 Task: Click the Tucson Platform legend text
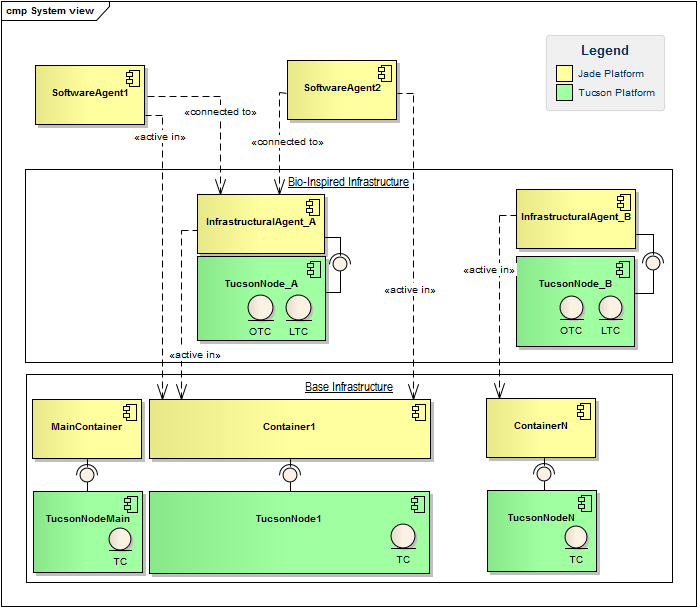click(x=617, y=93)
